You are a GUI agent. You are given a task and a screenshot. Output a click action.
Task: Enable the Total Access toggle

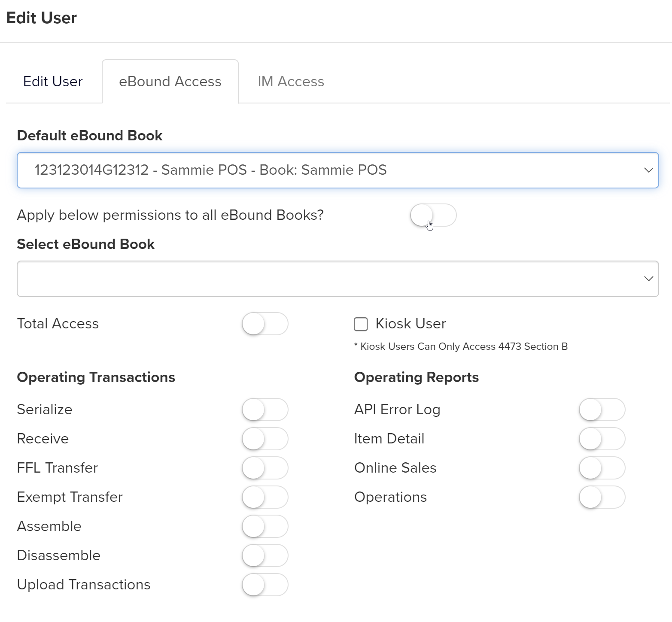coord(265,324)
